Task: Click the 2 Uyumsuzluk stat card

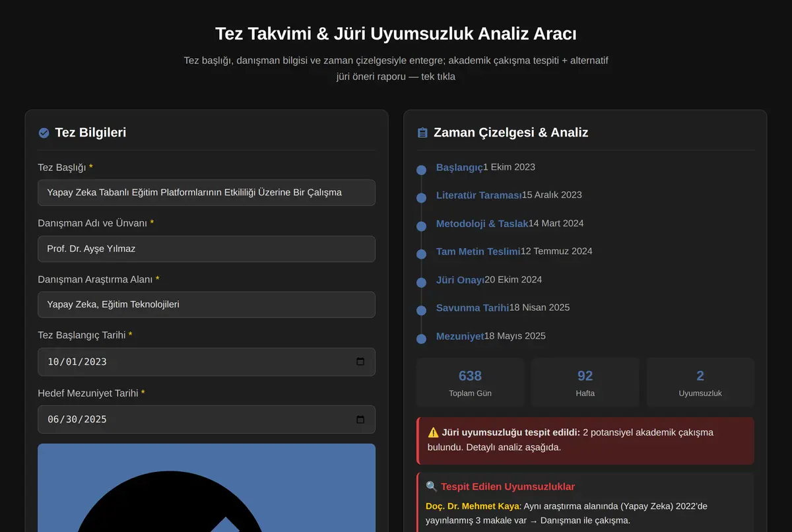Action: tap(700, 383)
